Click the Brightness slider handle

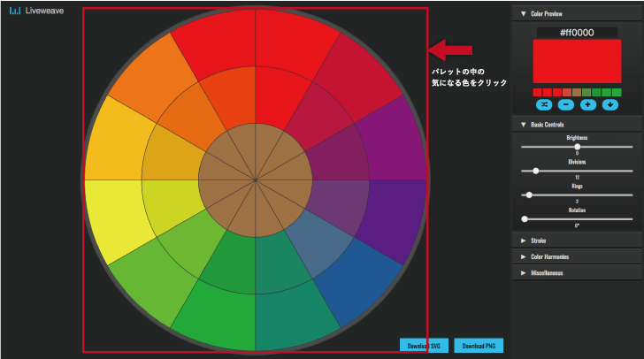point(578,147)
